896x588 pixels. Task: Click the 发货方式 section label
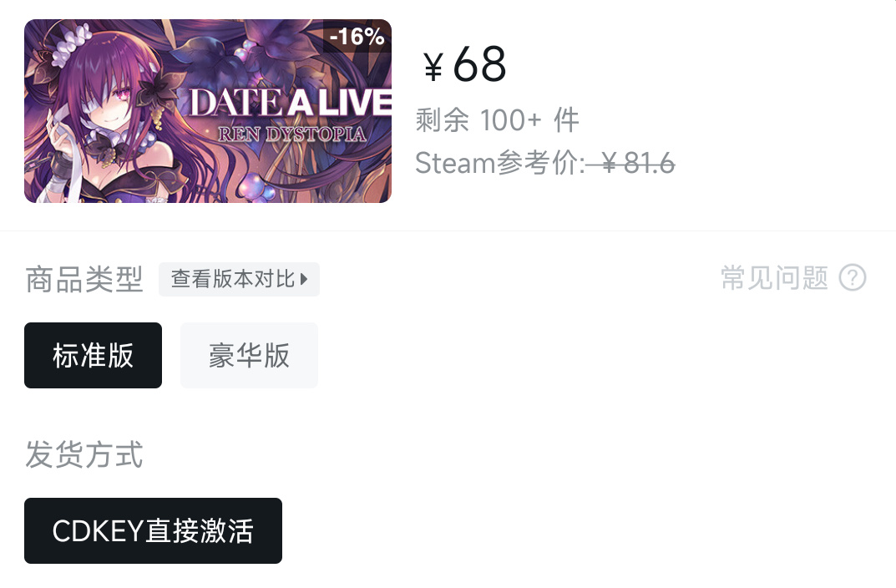click(x=84, y=454)
